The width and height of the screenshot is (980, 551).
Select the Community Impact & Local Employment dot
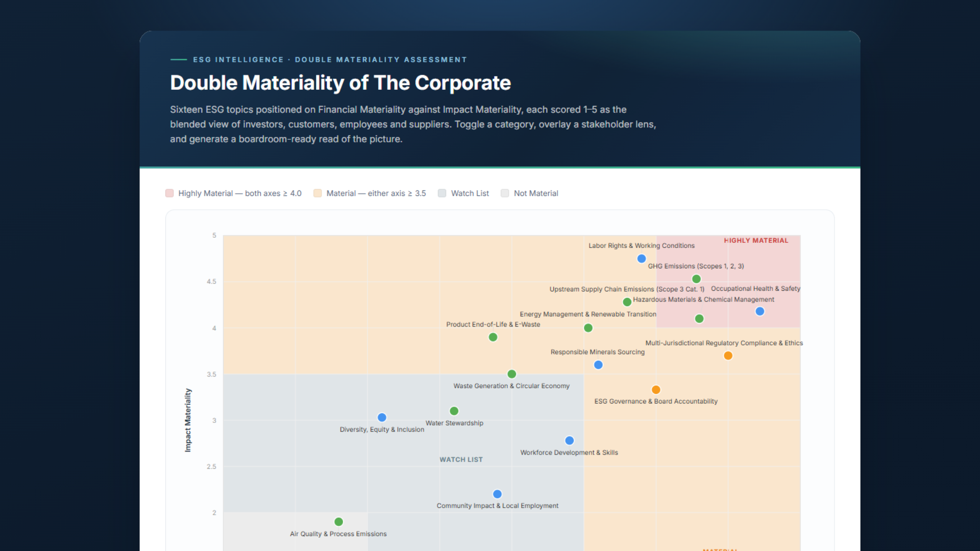tap(497, 494)
